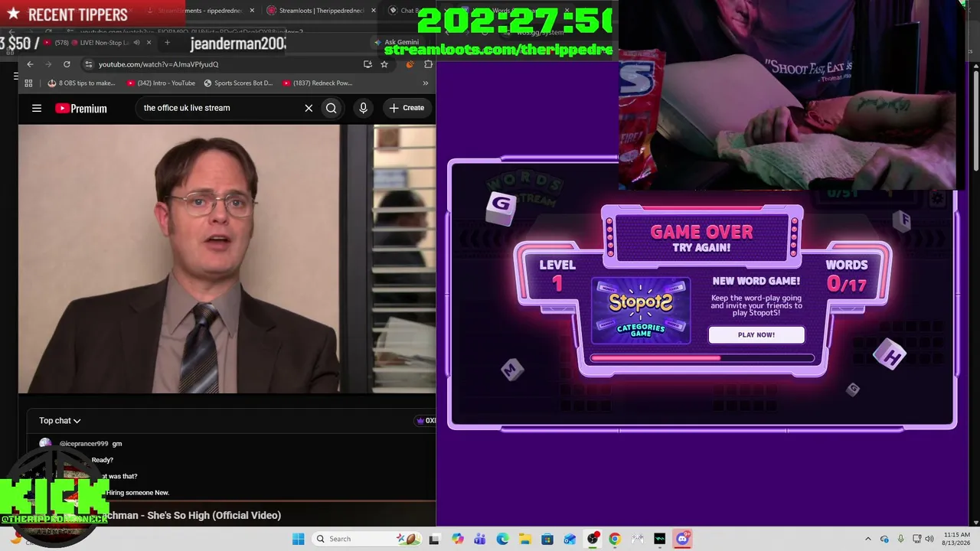Viewport: 980px width, 551px height.
Task: Expand the Top chat dropdown
Action: pos(60,420)
